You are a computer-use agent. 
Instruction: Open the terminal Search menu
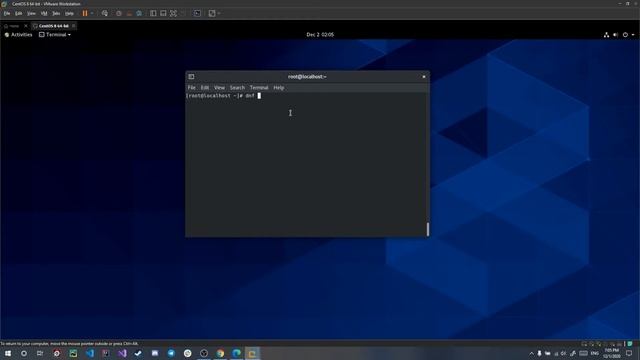click(237, 88)
